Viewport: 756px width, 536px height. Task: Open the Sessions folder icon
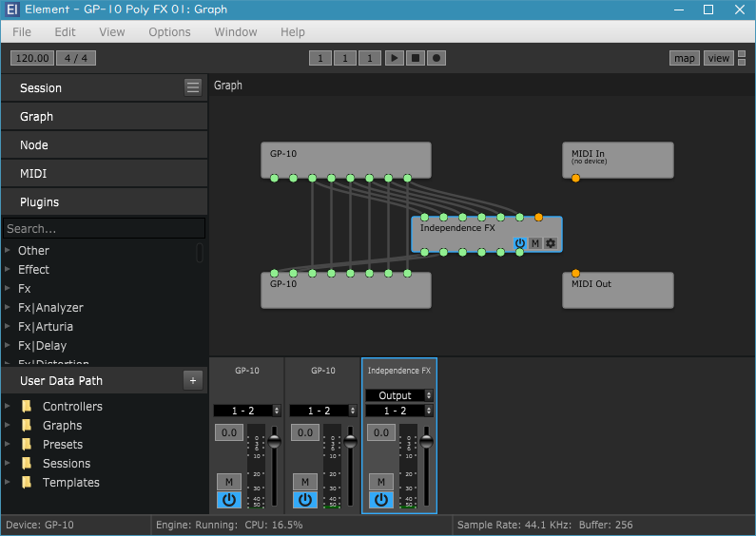tap(27, 463)
